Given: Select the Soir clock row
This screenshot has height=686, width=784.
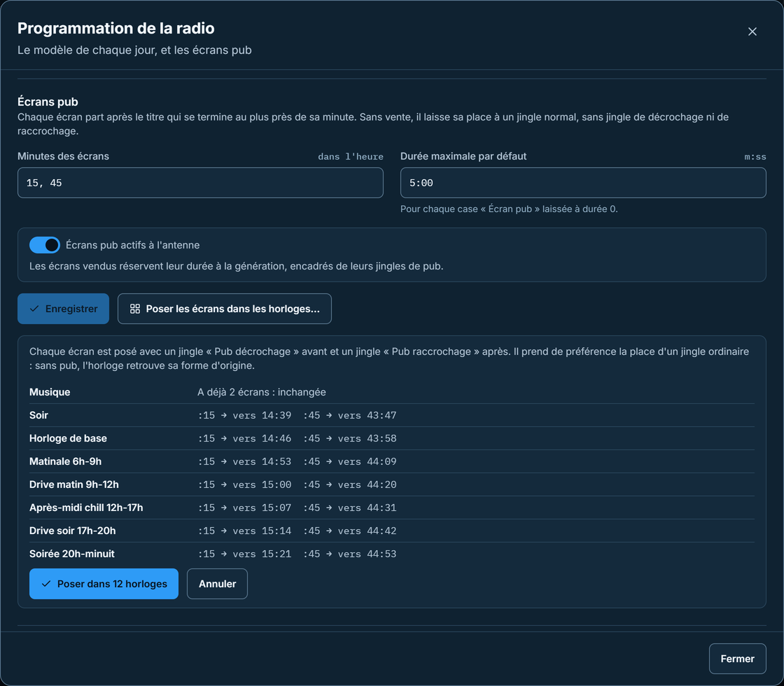Looking at the screenshot, I should coord(391,415).
